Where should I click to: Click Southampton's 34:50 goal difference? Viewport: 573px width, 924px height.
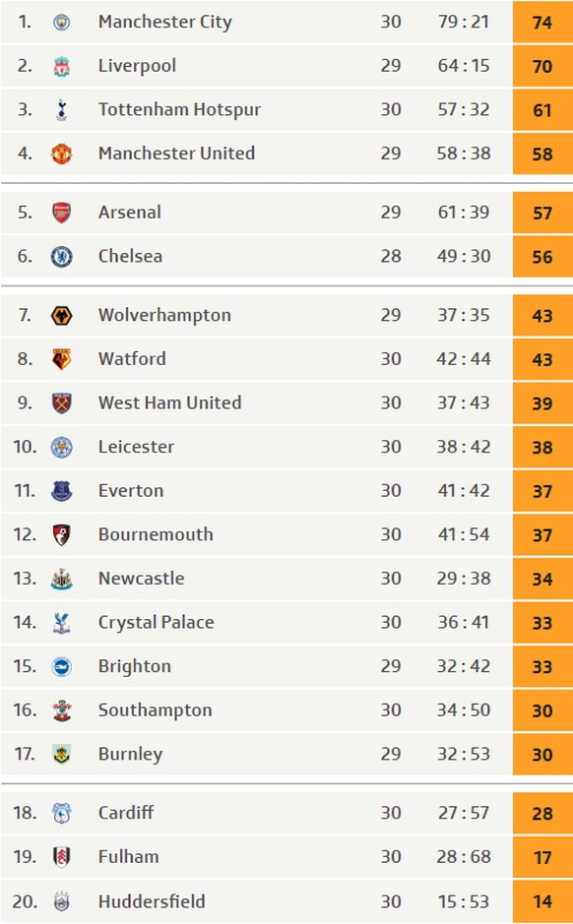tap(464, 710)
